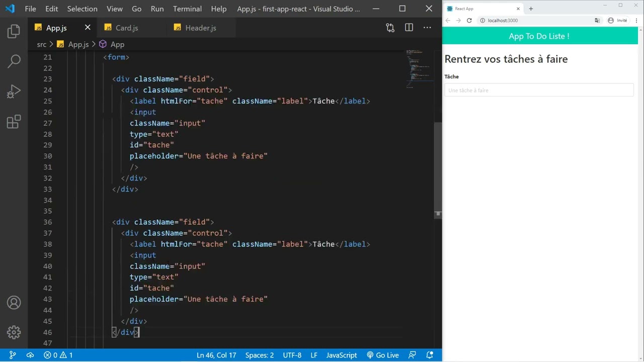Image resolution: width=644 pixels, height=362 pixels.
Task: Open the LF end-of-line picker
Action: tap(314, 355)
